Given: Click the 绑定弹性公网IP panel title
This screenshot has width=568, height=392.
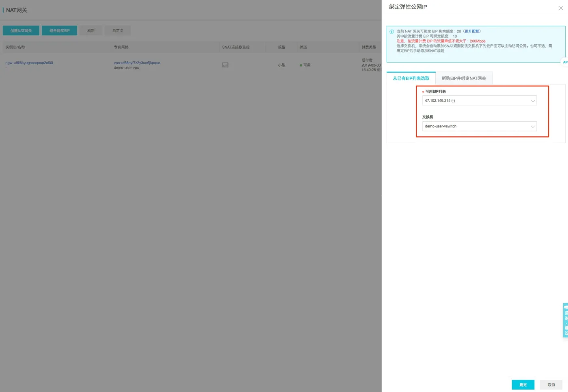Looking at the screenshot, I should pos(408,7).
